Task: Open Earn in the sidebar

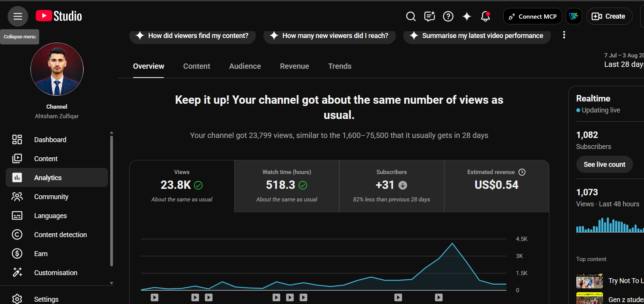Action: (57, 253)
